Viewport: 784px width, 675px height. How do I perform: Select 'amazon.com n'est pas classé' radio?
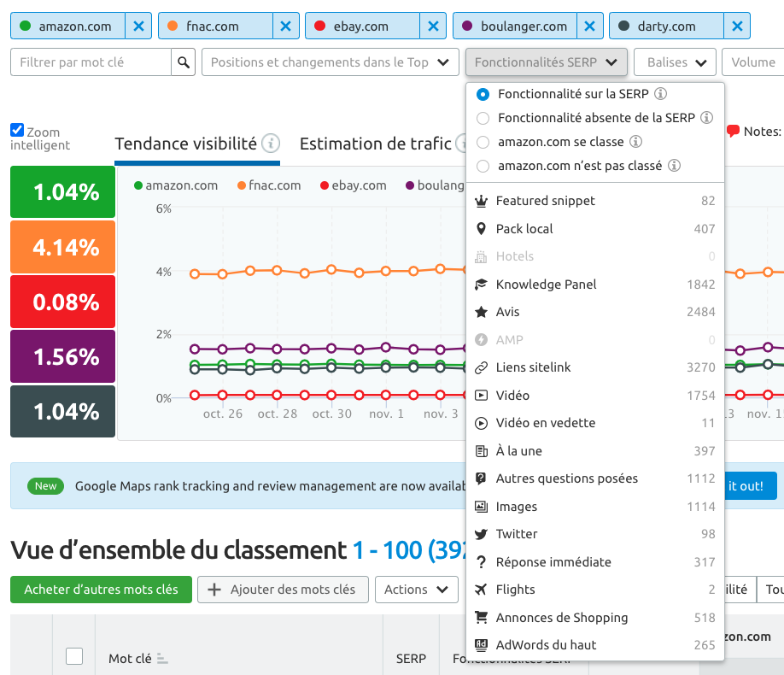[483, 166]
